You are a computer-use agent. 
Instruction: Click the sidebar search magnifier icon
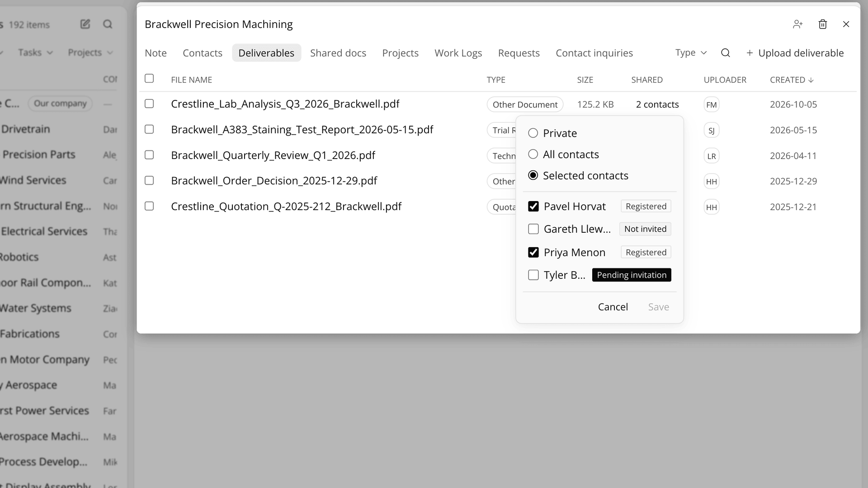(108, 24)
